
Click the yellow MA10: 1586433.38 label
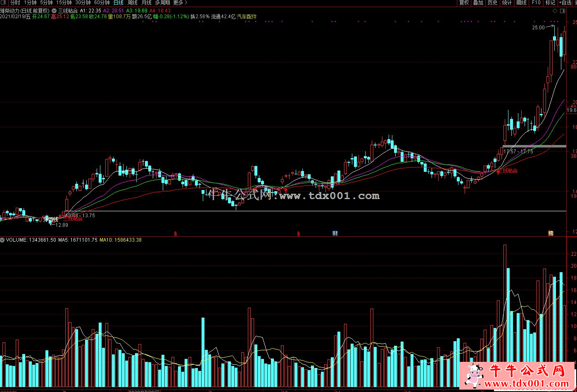121,240
